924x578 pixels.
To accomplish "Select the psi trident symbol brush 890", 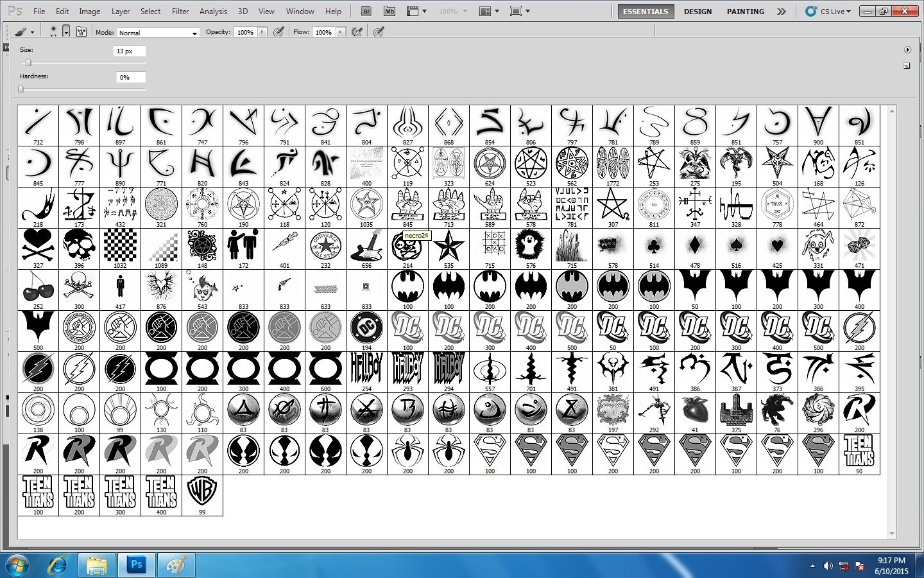I will coord(120,166).
